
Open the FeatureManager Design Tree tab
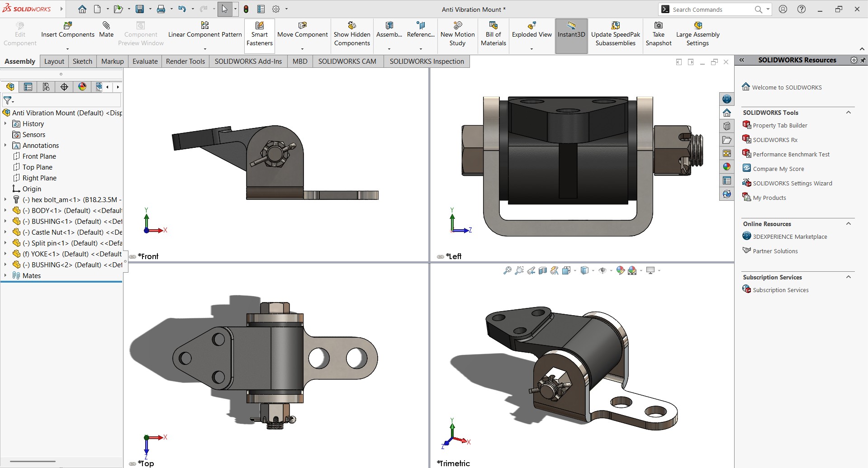tap(10, 87)
